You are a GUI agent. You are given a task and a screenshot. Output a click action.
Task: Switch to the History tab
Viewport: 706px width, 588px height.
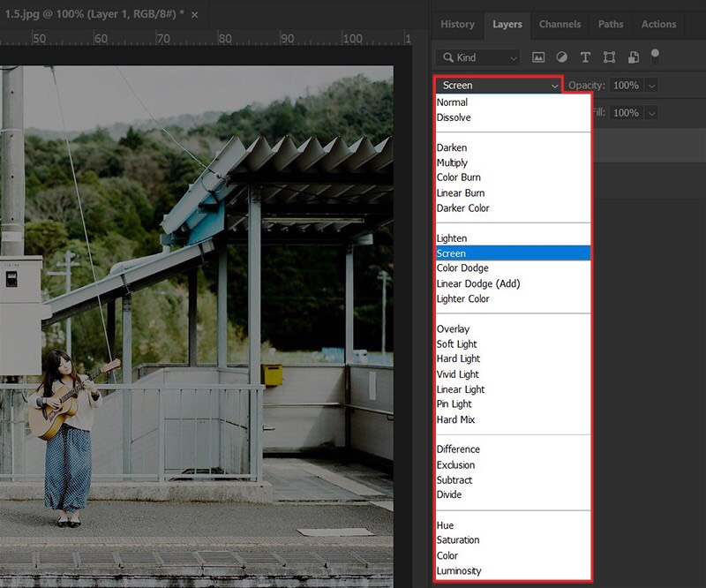[457, 25]
